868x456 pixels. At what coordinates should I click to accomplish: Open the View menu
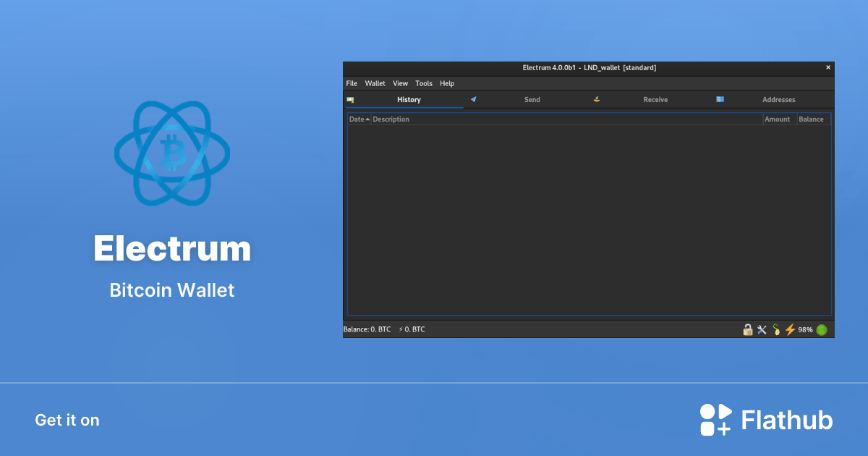400,83
